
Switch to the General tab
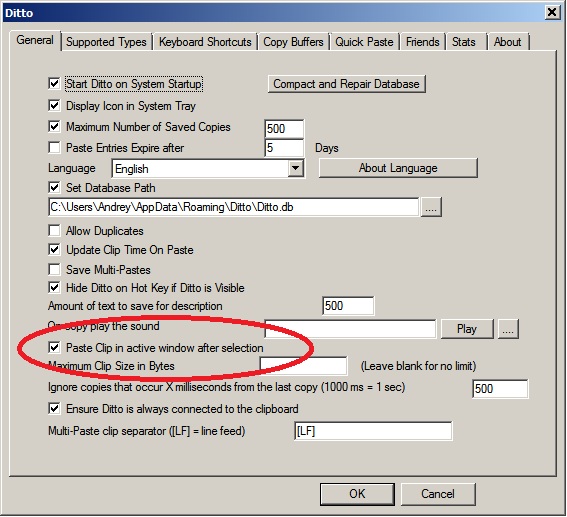pos(35,40)
